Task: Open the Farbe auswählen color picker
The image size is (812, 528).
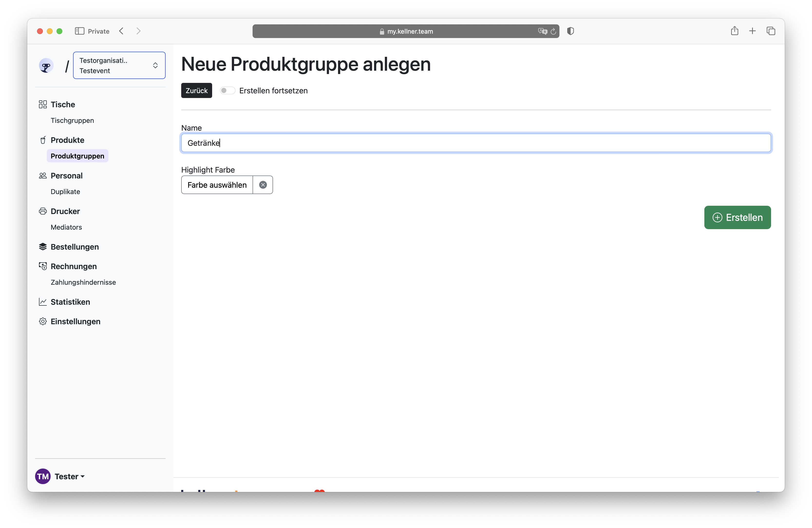Action: pyautogui.click(x=217, y=185)
